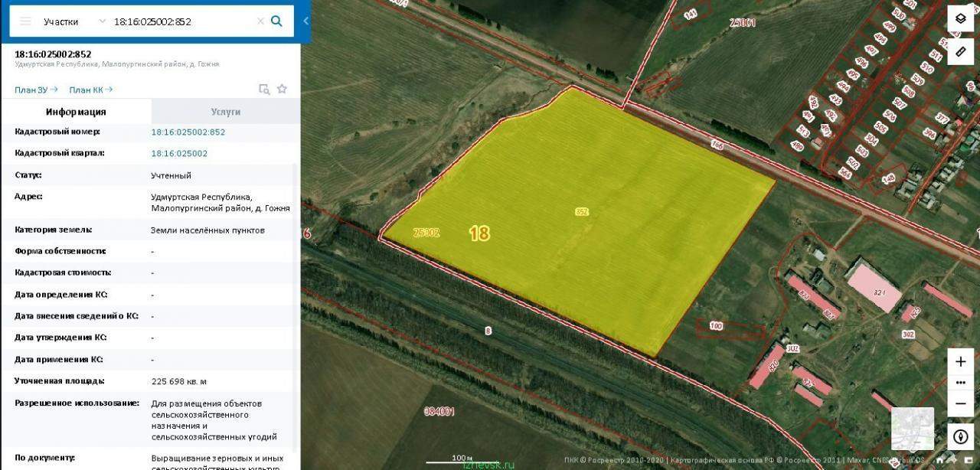The image size is (980, 470).
Task: Click the find-on-map icon beside star
Action: tap(264, 89)
